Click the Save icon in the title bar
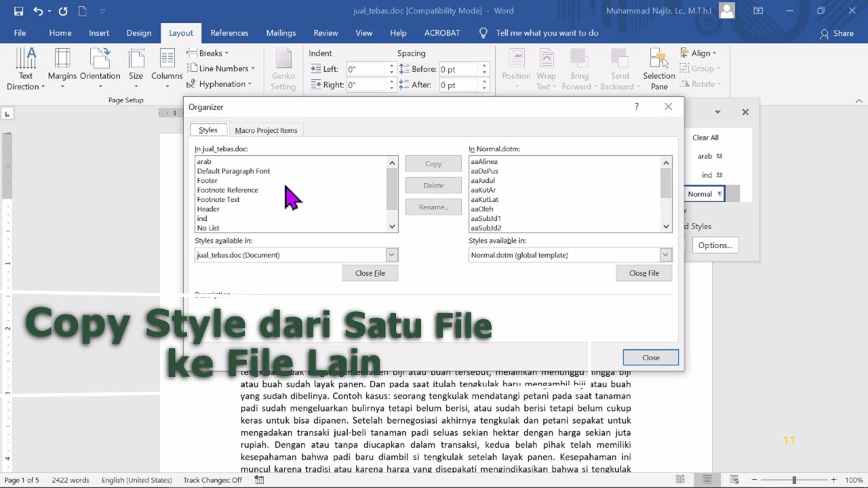The image size is (868, 488). [18, 11]
